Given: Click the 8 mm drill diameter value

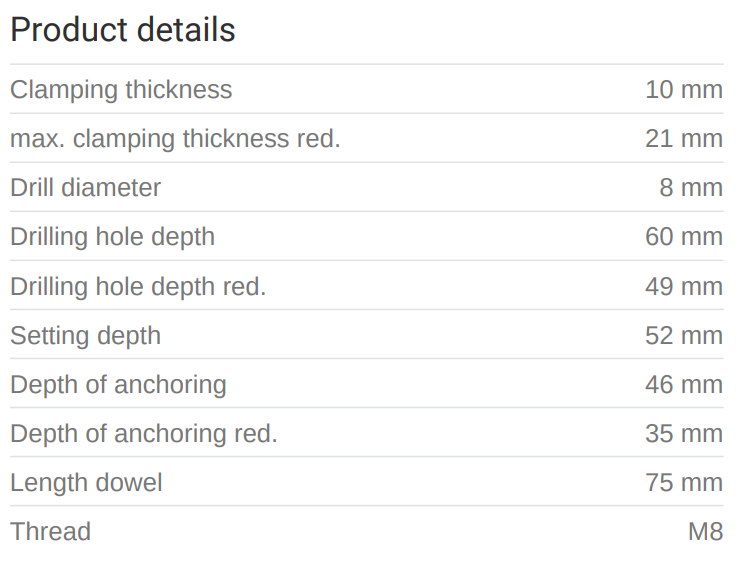Looking at the screenshot, I should click(691, 187).
